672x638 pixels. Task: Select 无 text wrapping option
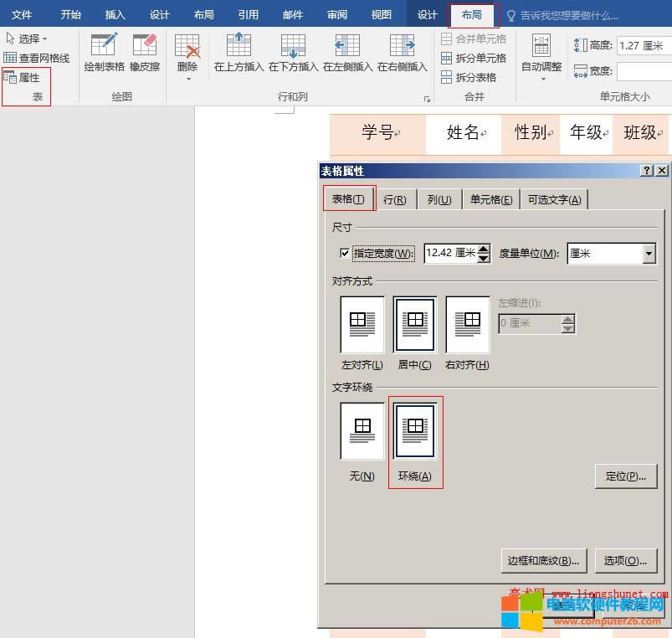click(361, 431)
